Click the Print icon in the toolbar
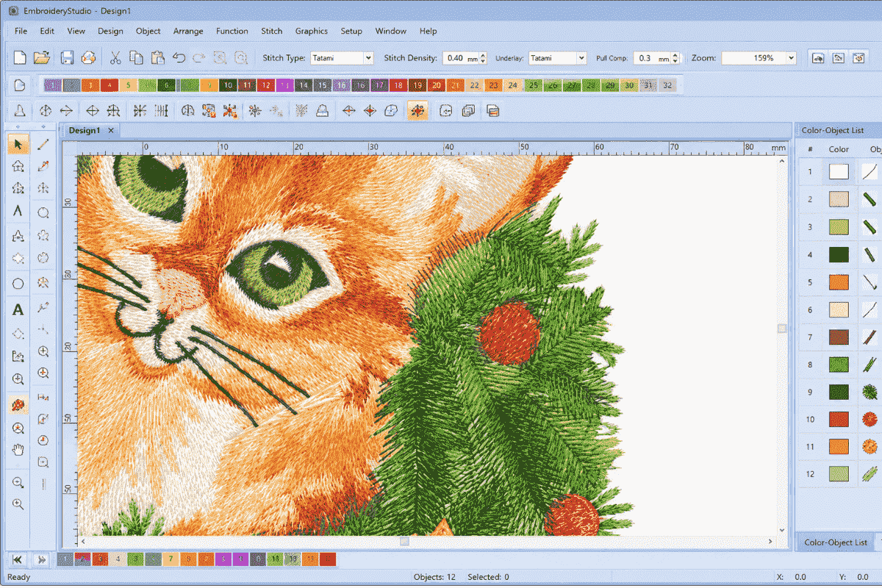 [x=88, y=58]
